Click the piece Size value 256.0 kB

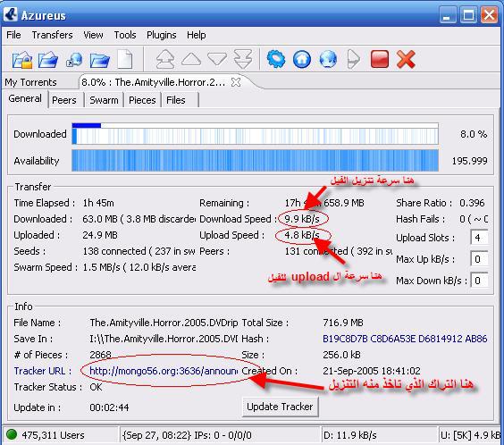[341, 355]
